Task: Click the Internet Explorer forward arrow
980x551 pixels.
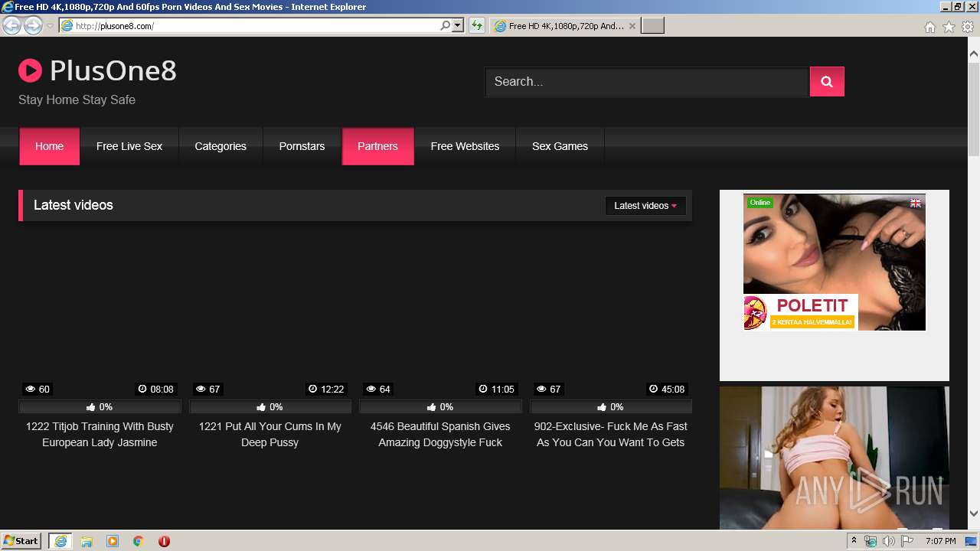Action: (x=33, y=25)
